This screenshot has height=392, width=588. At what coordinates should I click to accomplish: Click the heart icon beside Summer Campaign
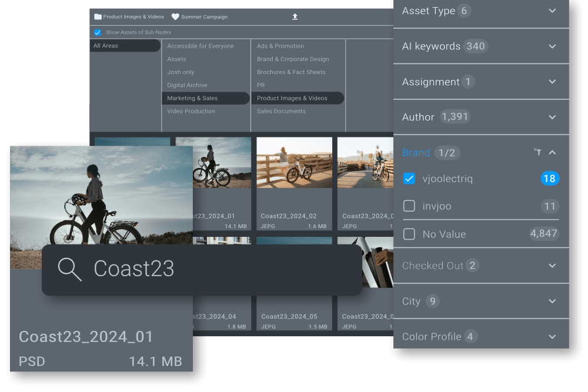pos(175,17)
